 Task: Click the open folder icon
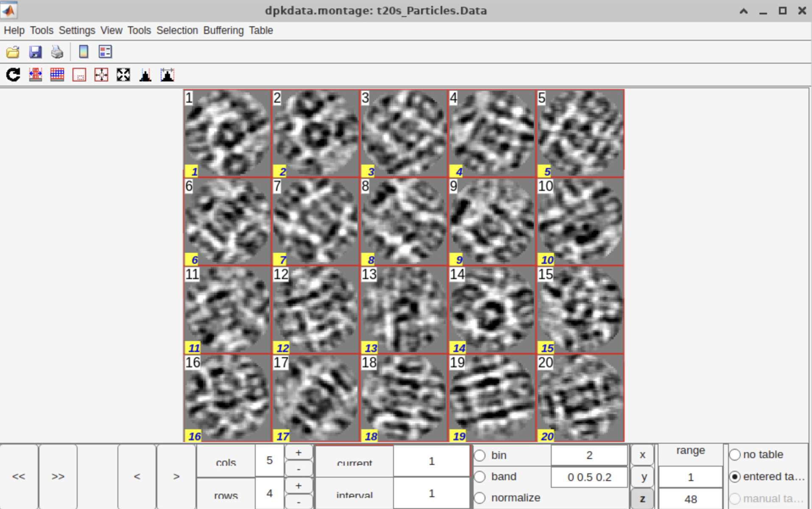pyautogui.click(x=13, y=52)
